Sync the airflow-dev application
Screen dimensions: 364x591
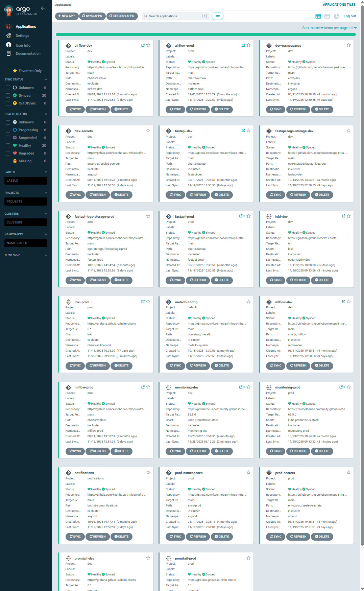75,109
